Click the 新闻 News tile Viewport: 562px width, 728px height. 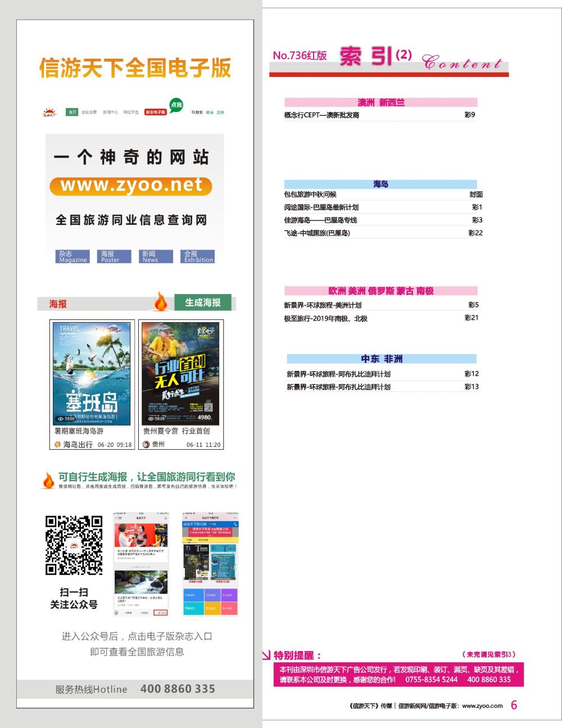click(x=156, y=256)
